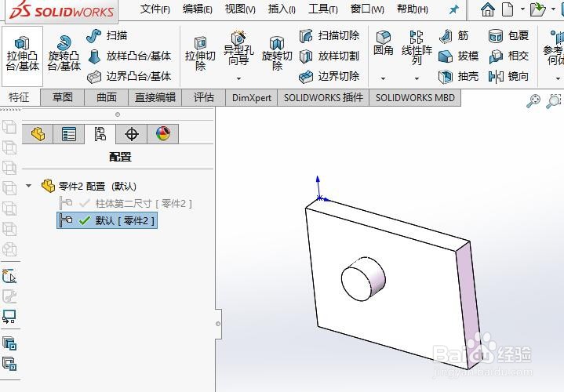Select the Linear Pattern (线性阵列) tool
This screenshot has width=564, height=392.
coord(417,48)
